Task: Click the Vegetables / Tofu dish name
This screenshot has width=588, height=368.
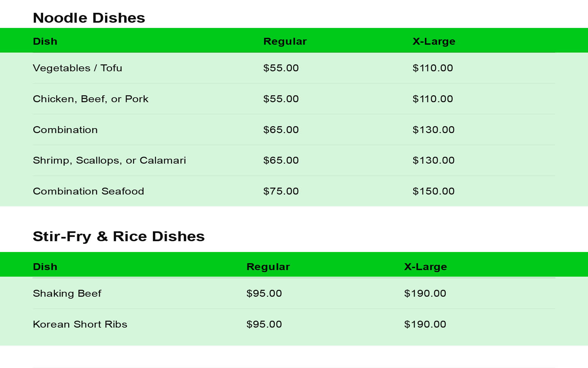Action: pos(77,68)
